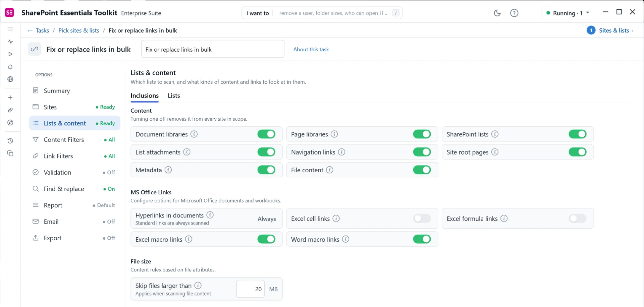Viewport: 644px width, 307px height.
Task: Turn off Document libraries toggle
Action: pyautogui.click(x=266, y=134)
